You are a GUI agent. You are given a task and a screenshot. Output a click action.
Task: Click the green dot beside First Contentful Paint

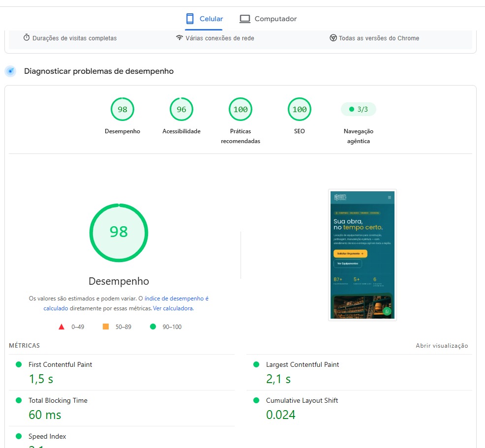[19, 364]
